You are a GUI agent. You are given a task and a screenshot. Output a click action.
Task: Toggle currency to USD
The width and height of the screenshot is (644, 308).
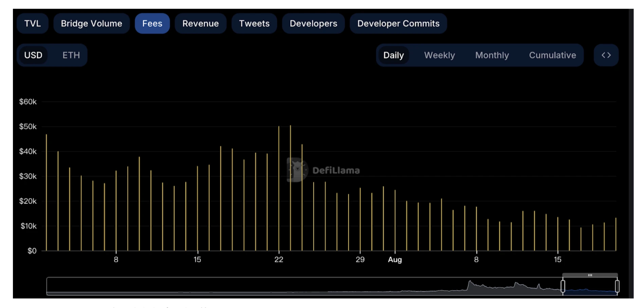(x=33, y=55)
